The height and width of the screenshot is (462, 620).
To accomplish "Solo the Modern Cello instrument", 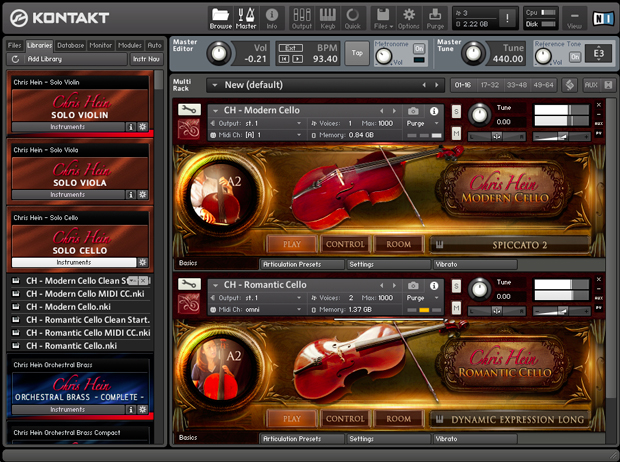I will pos(456,111).
